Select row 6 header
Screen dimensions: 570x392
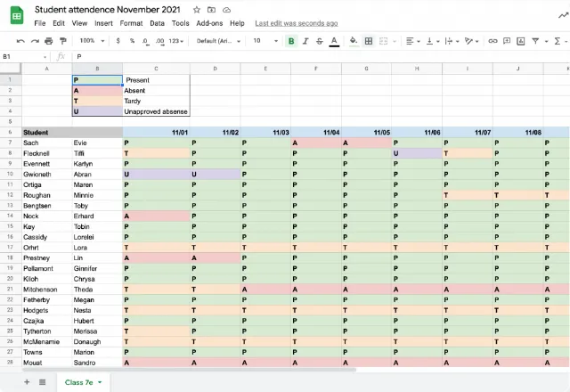click(x=10, y=132)
